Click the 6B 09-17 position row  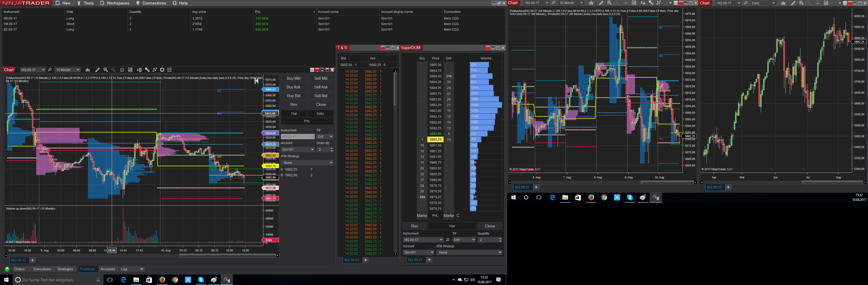coord(253,18)
